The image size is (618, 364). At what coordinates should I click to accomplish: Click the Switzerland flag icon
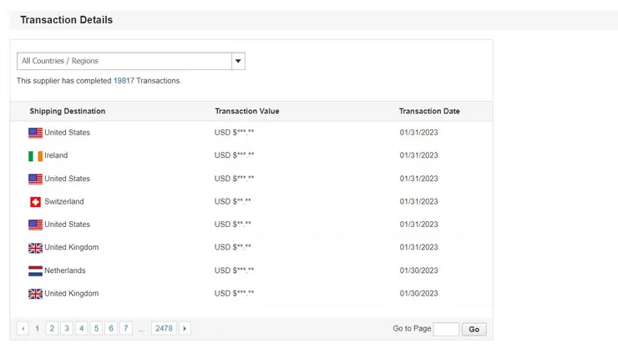click(35, 201)
